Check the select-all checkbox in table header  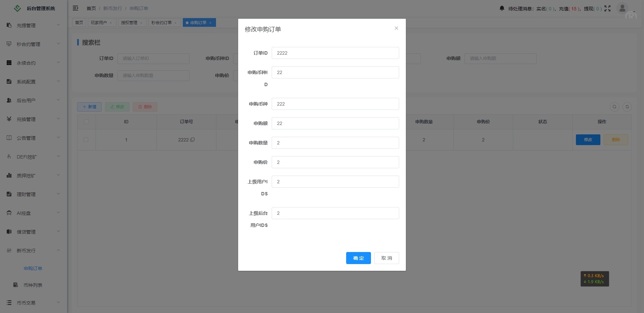(x=86, y=122)
